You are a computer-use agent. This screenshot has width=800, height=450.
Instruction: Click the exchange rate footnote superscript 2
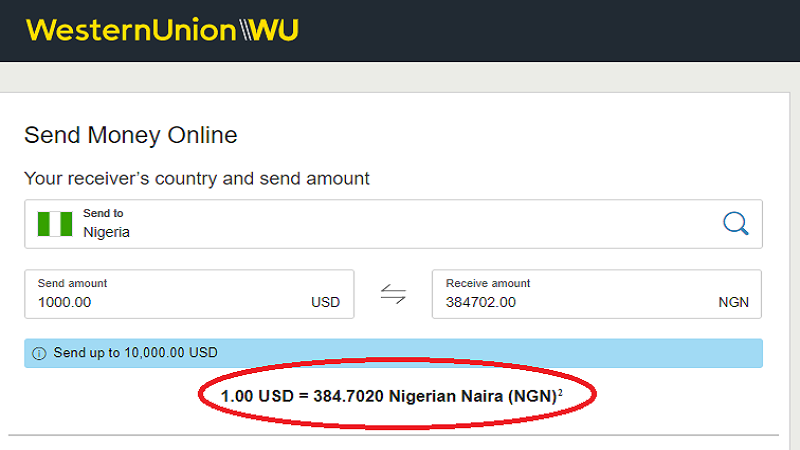pos(560,392)
